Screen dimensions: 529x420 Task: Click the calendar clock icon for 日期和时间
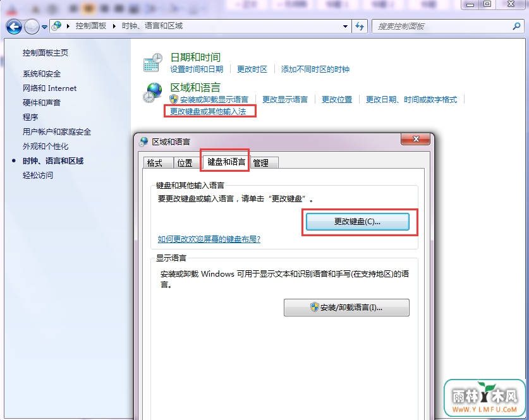tap(152, 63)
